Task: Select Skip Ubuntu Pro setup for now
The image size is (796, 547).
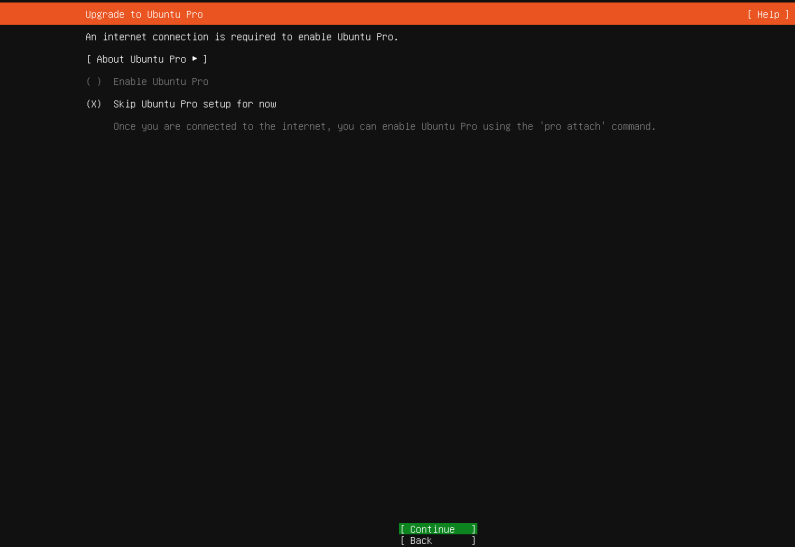Action: click(181, 104)
